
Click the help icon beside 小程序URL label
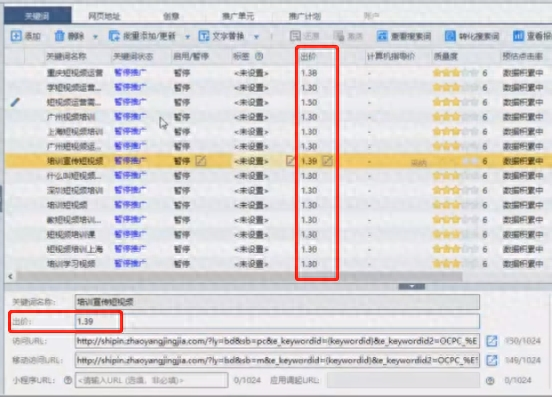click(x=68, y=380)
